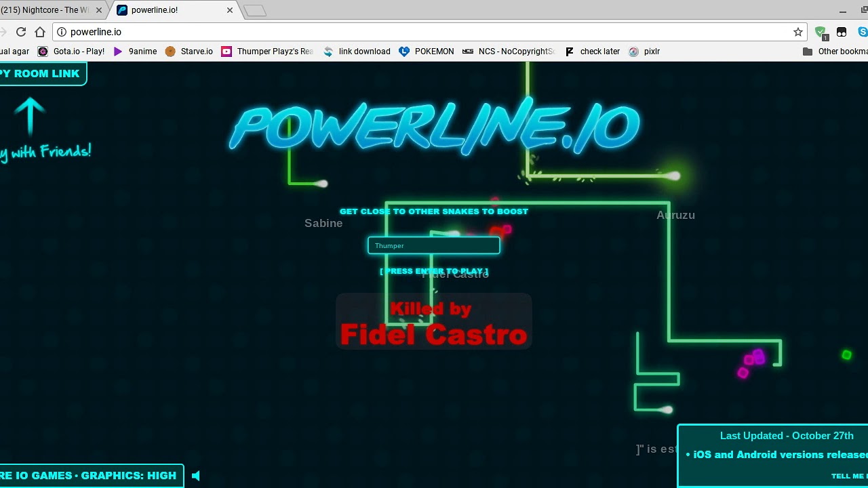868x488 pixels.
Task: Go to the browser home page
Action: click(40, 32)
